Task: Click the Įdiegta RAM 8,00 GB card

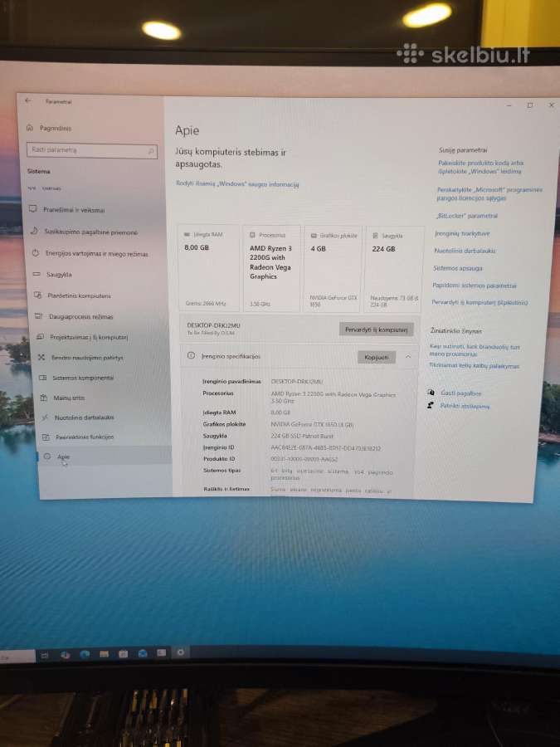Action: (208, 269)
